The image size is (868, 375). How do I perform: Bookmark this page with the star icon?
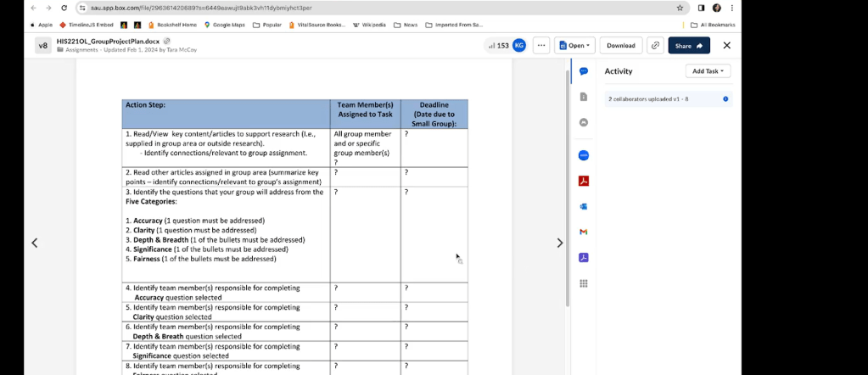point(680,8)
